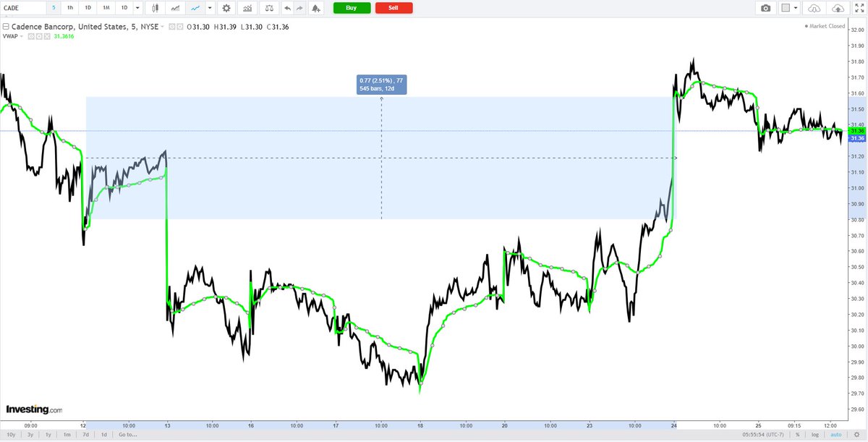The width and height of the screenshot is (868, 442).
Task: Enter fullscreen chart mode
Action: pyautogui.click(x=859, y=8)
